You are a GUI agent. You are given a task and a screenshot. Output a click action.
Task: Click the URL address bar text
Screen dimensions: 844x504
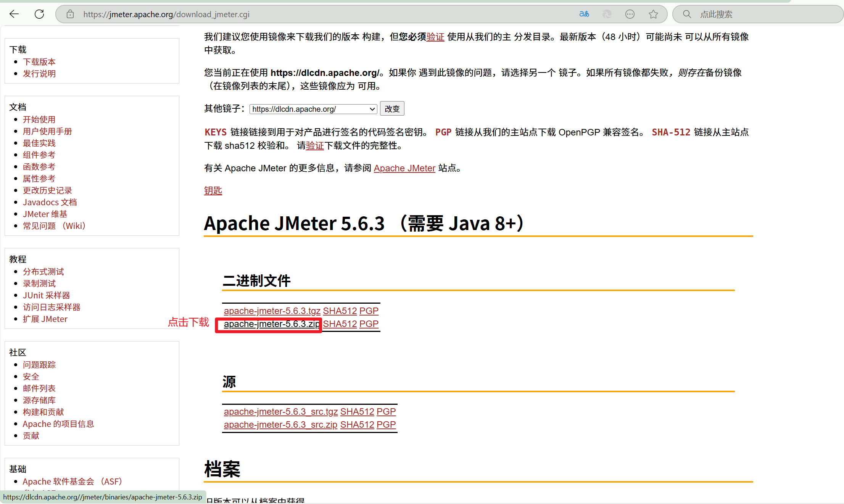tap(166, 14)
